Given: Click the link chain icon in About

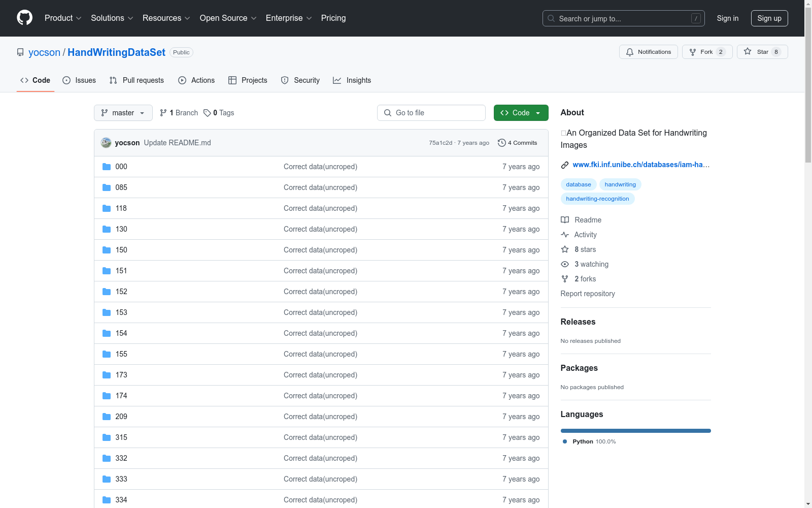Looking at the screenshot, I should coord(565,165).
